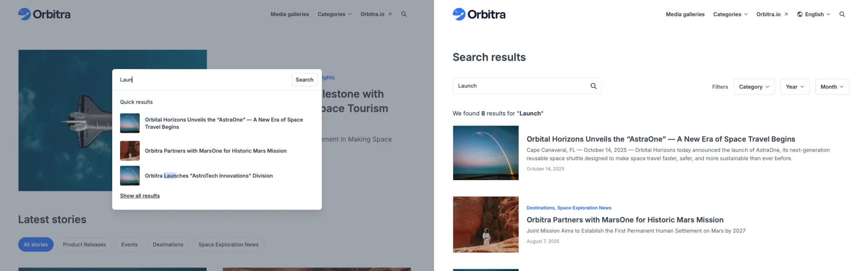Open the Year filter dropdown
The height and width of the screenshot is (271, 868).
pyautogui.click(x=795, y=87)
